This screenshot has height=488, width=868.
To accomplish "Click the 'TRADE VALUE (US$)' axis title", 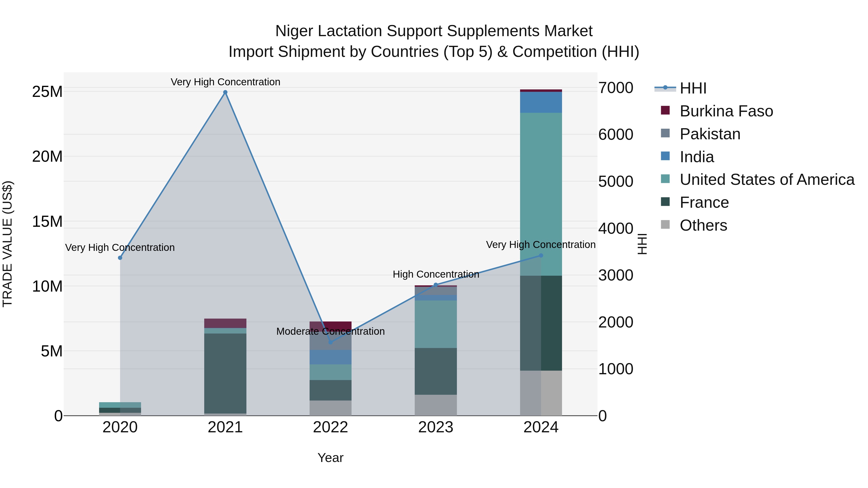I will click(x=7, y=244).
